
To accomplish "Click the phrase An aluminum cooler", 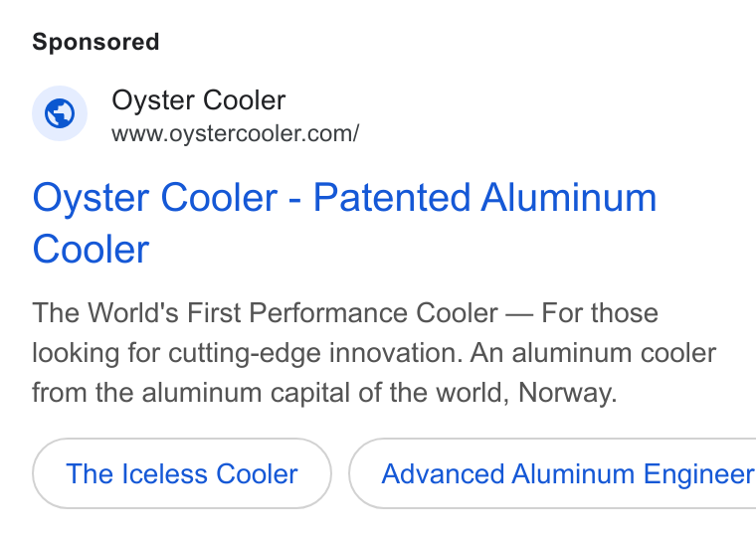I will tap(593, 353).
